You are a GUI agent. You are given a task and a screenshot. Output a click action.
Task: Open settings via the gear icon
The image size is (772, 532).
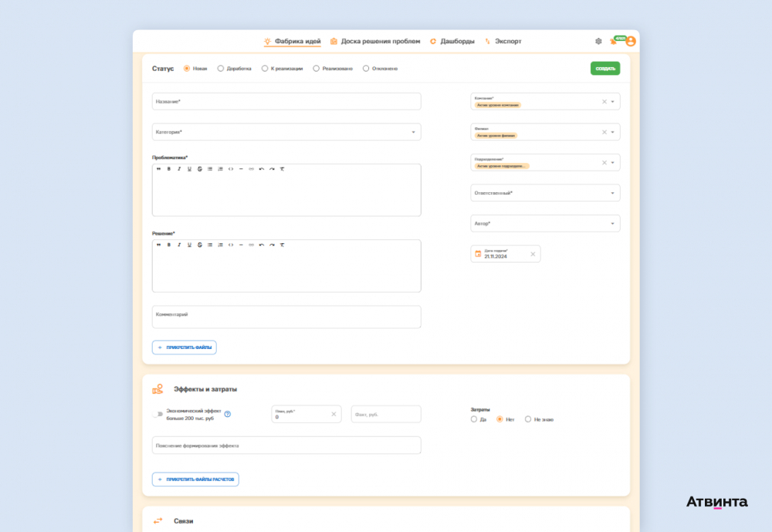[598, 42]
